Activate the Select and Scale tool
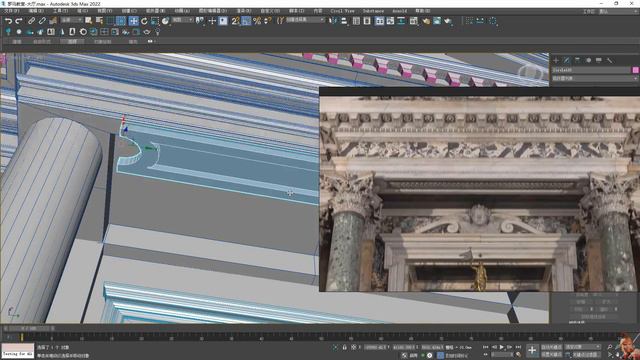This screenshot has height=360, width=640. (x=155, y=21)
